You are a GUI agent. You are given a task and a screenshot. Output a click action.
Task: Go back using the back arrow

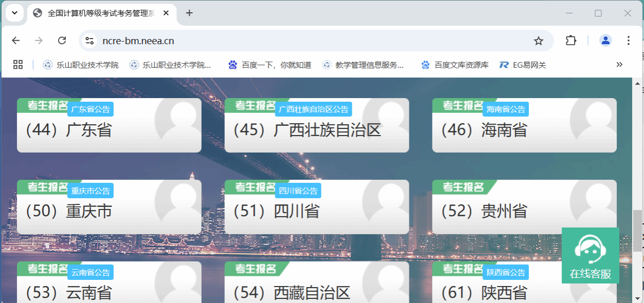pyautogui.click(x=16, y=41)
